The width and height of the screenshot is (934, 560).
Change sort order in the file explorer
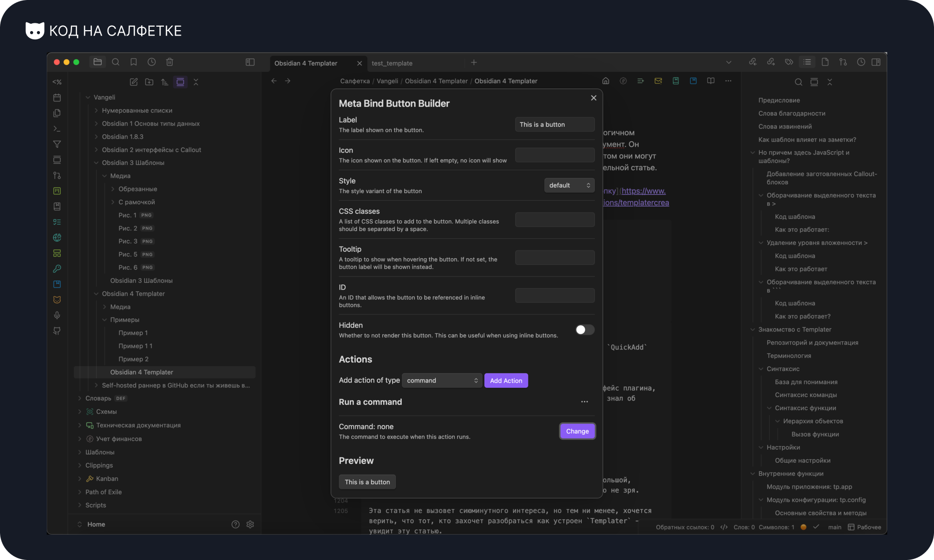click(x=165, y=82)
